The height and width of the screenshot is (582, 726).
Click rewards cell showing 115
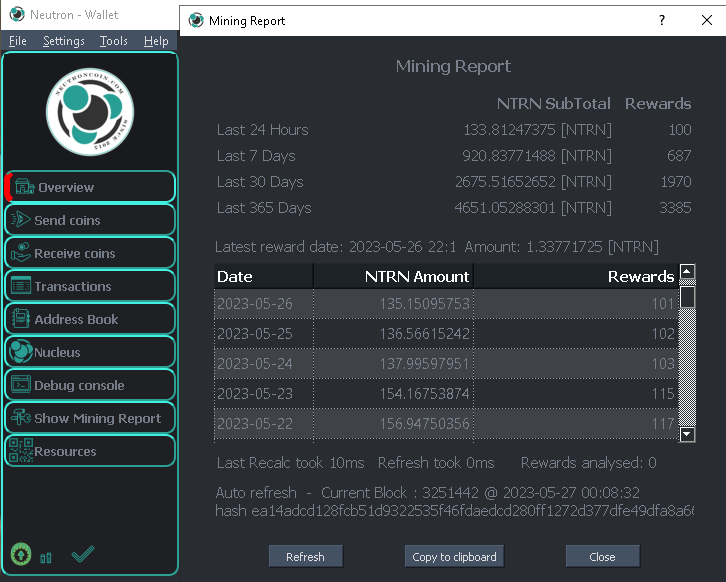[576, 394]
